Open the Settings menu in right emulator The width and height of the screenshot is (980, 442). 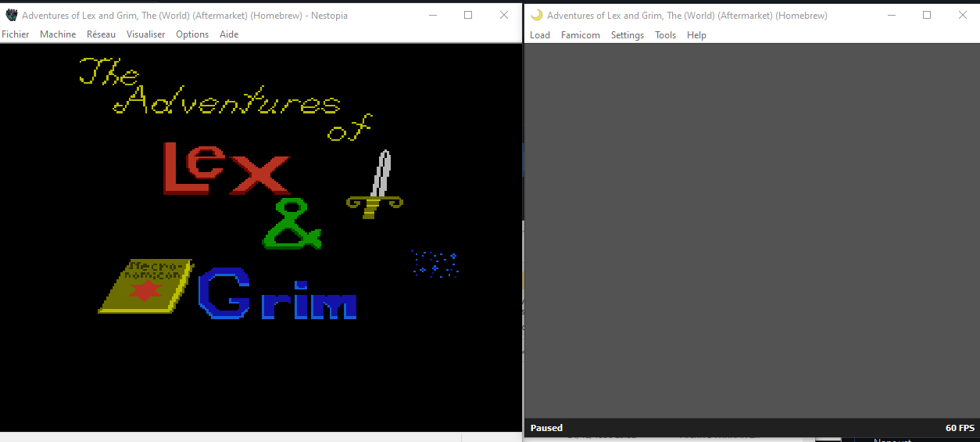coord(627,35)
